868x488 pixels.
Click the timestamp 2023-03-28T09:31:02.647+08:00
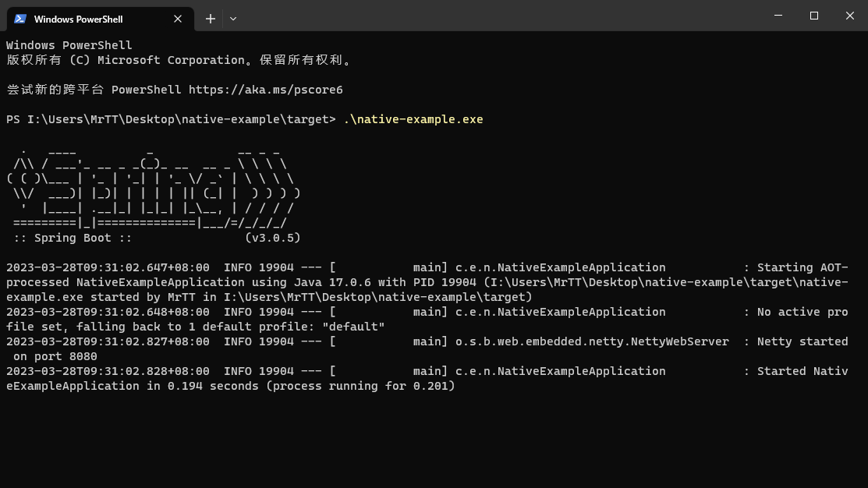108,268
